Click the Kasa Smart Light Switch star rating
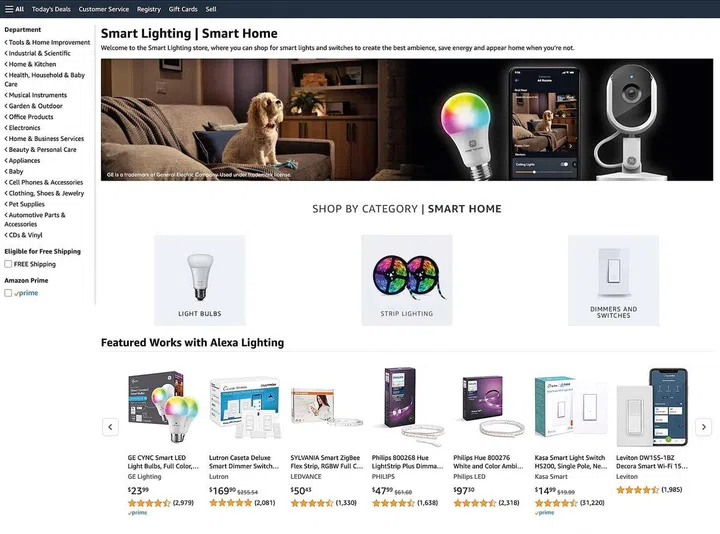 [x=556, y=503]
